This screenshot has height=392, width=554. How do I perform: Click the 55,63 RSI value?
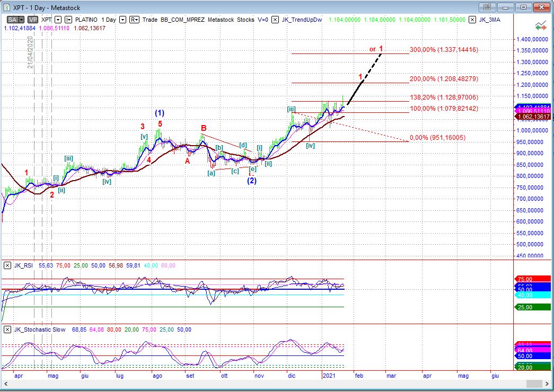tap(46, 265)
